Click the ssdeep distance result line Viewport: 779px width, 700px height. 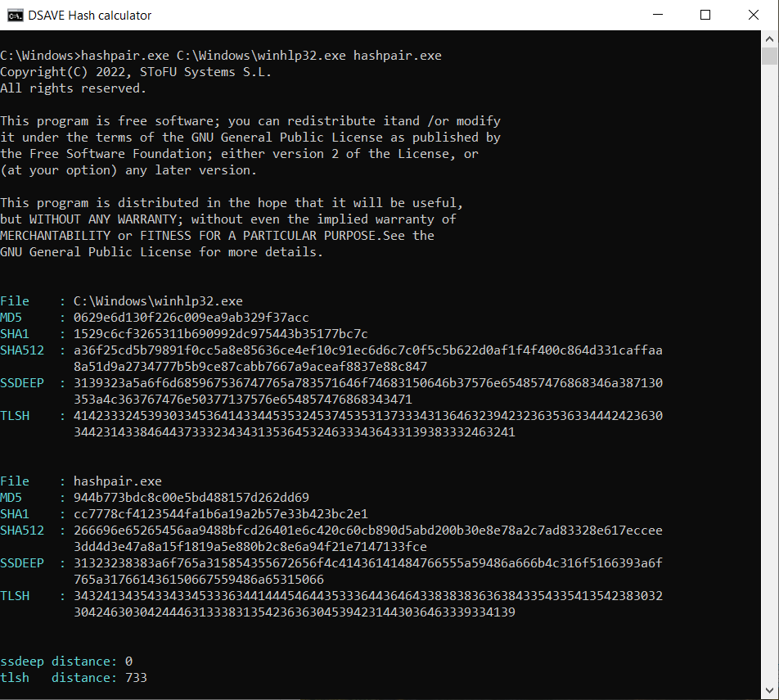point(66,662)
